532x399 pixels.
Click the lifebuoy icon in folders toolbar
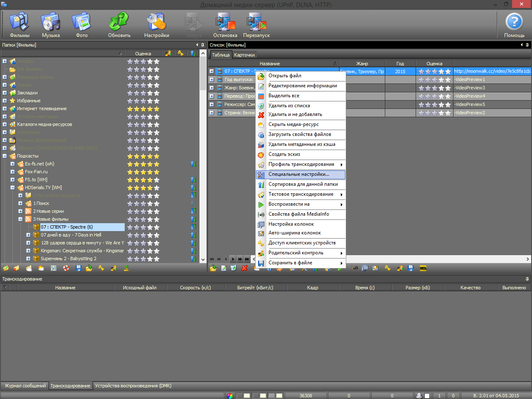pyautogui.click(x=66, y=268)
